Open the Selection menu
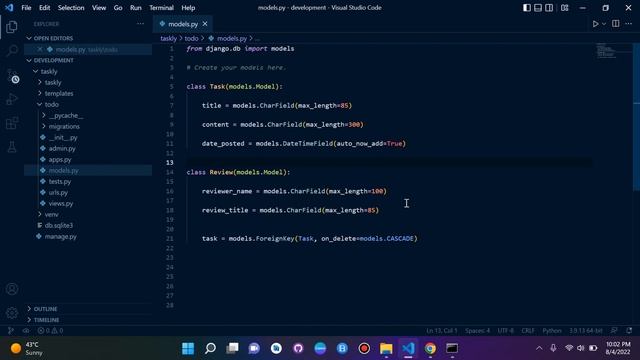The width and height of the screenshot is (640, 360). [x=71, y=8]
